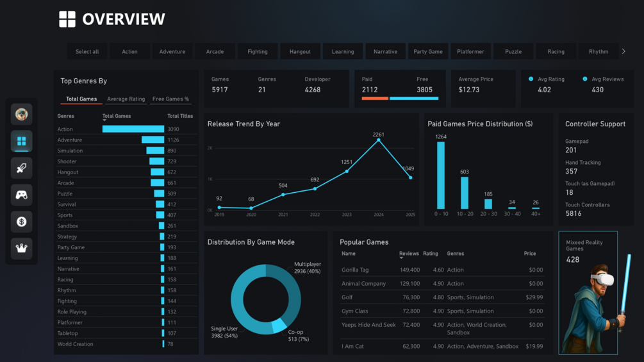The width and height of the screenshot is (644, 362).
Task: Select the Animal Company game row
Action: coord(442,284)
